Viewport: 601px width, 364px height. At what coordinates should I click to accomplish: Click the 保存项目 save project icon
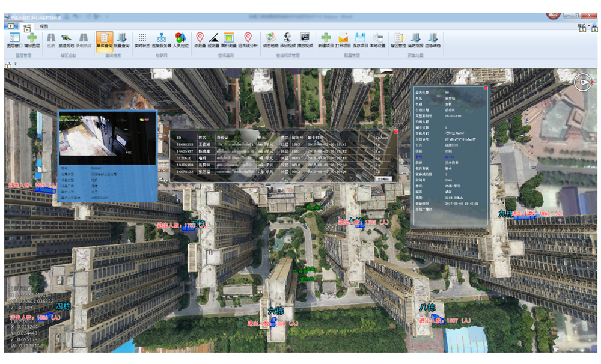tap(360, 40)
